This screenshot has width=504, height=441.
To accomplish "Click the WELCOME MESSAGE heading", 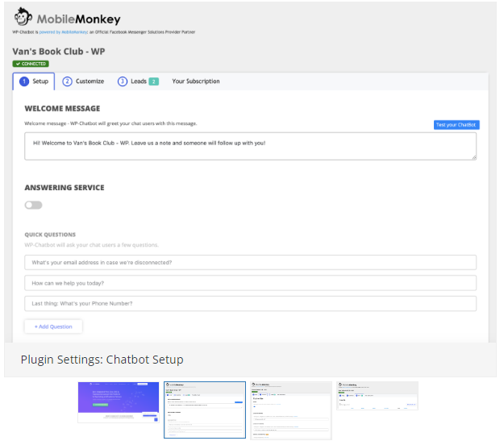I will tap(62, 109).
